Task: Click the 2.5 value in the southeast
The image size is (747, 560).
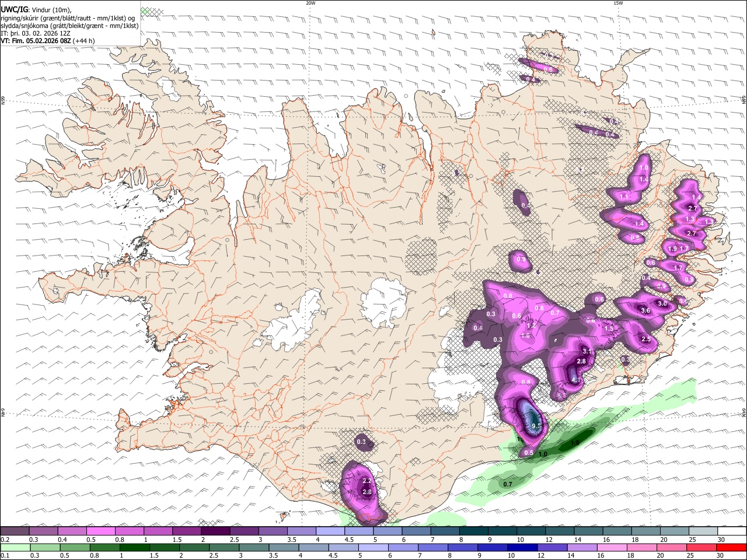Action: (x=645, y=339)
